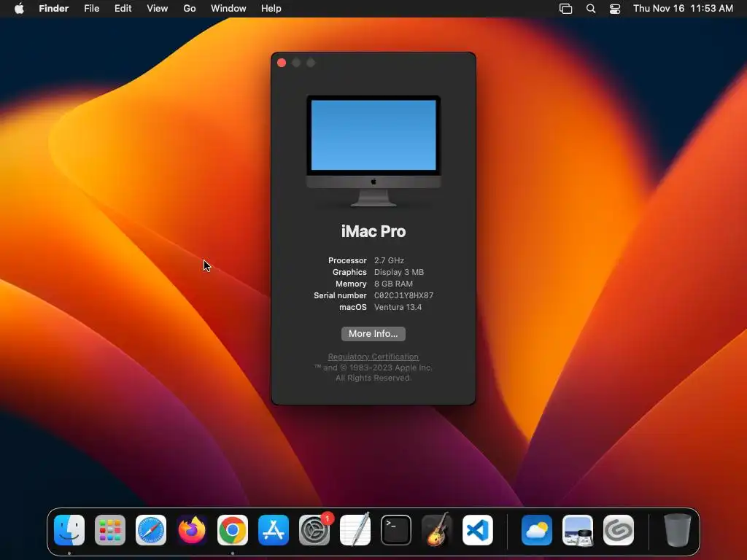Click the Ventura 13.4 version text
747x560 pixels.
pos(398,307)
